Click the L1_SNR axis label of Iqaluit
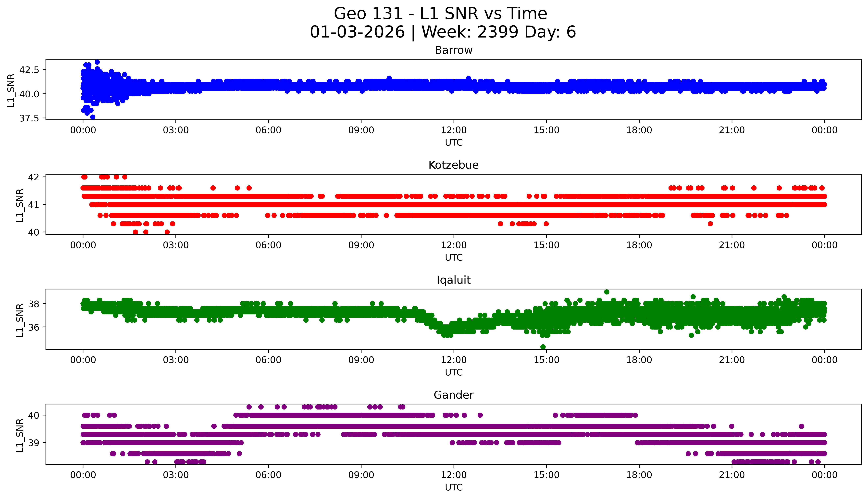This screenshot has width=868, height=499. [x=20, y=320]
